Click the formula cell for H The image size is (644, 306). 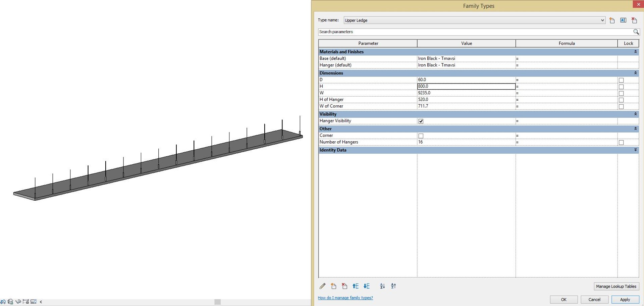click(x=567, y=86)
